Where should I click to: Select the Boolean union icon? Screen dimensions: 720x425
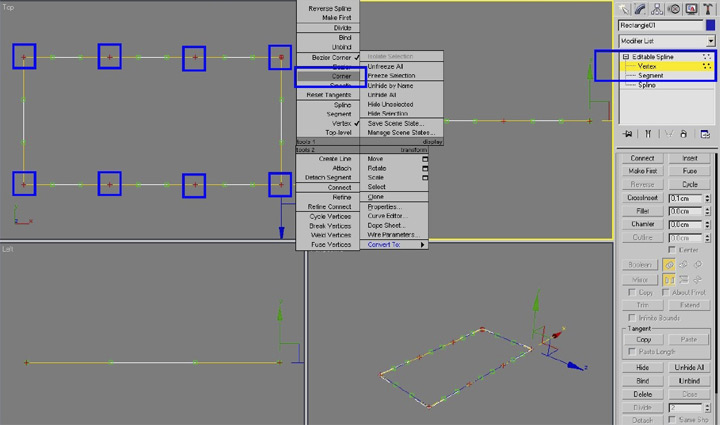(669, 265)
